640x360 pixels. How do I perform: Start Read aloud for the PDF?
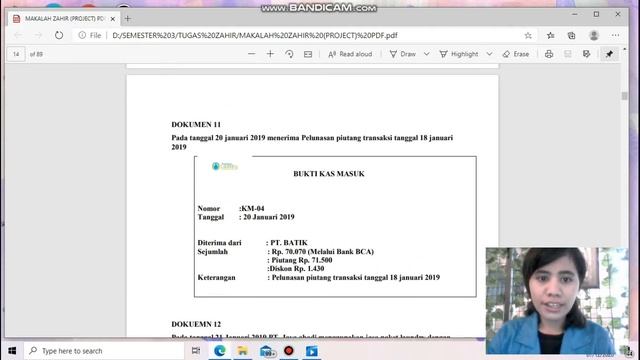coord(350,54)
